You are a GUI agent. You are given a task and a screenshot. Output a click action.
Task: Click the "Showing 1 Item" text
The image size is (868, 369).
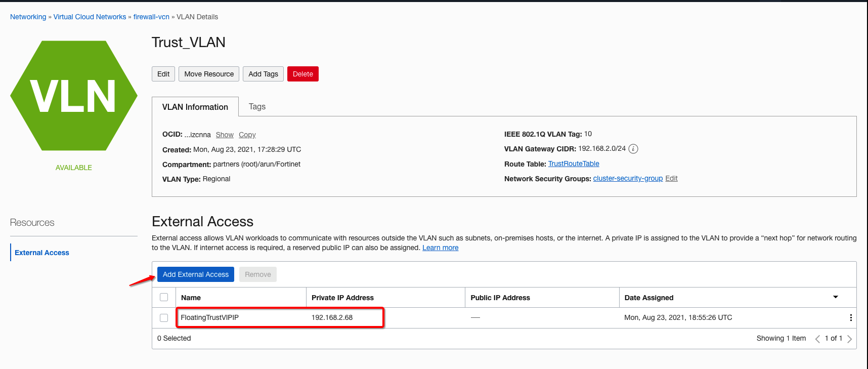(781, 338)
